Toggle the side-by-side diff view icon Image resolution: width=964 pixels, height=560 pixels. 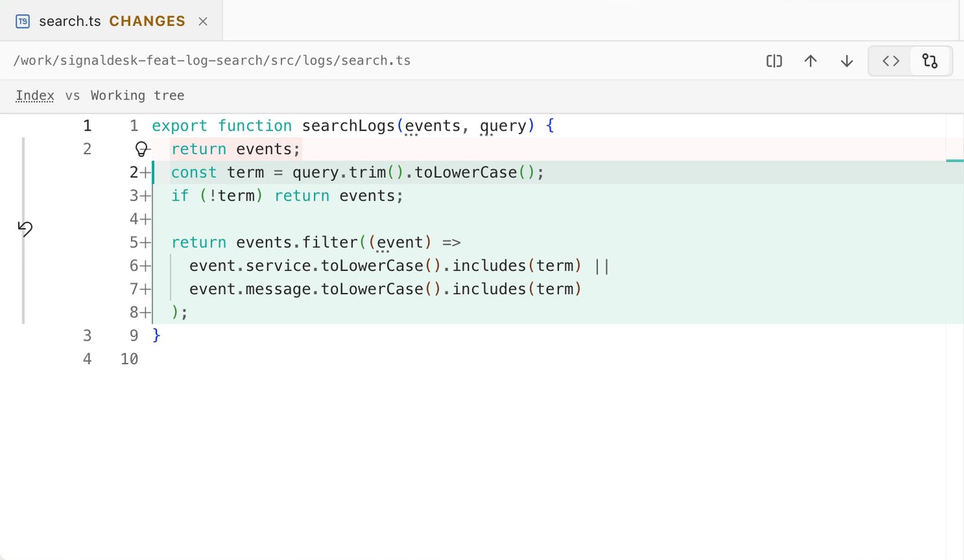pyautogui.click(x=774, y=61)
